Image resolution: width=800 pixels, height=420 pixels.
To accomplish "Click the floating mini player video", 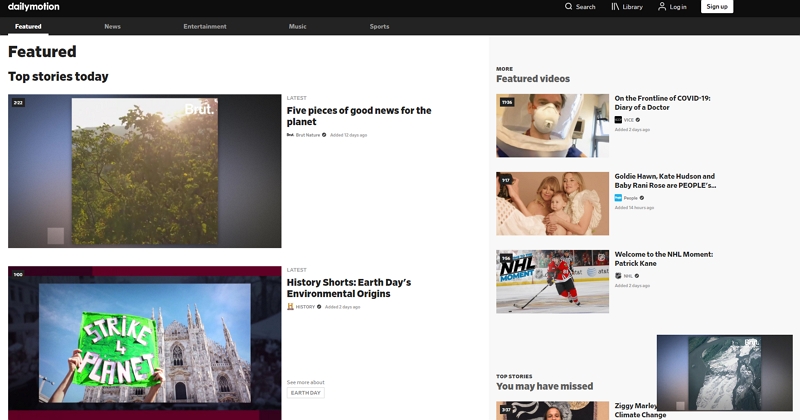I will (x=724, y=373).
